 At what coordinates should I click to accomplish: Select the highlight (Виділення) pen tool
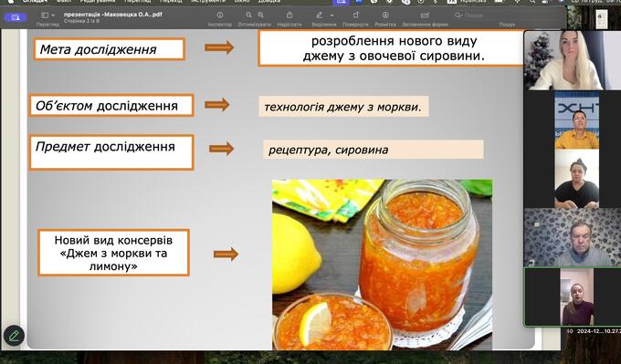(x=320, y=15)
